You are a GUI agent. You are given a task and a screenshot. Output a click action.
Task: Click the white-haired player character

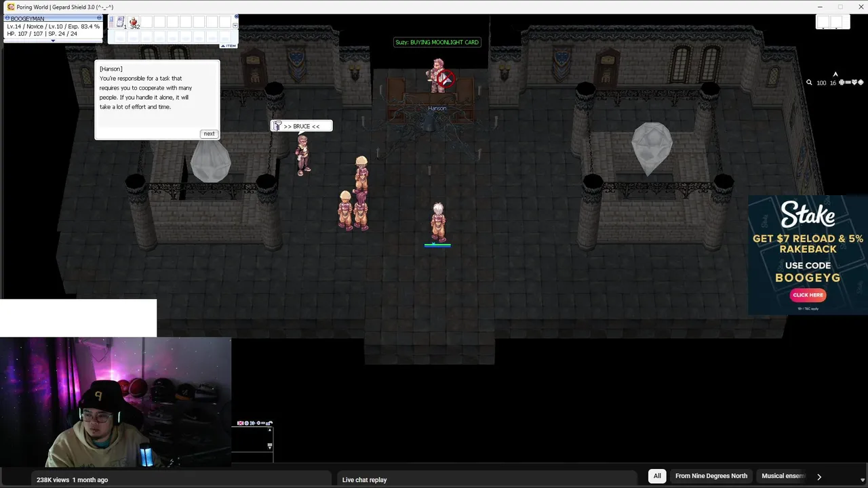pyautogui.click(x=438, y=222)
